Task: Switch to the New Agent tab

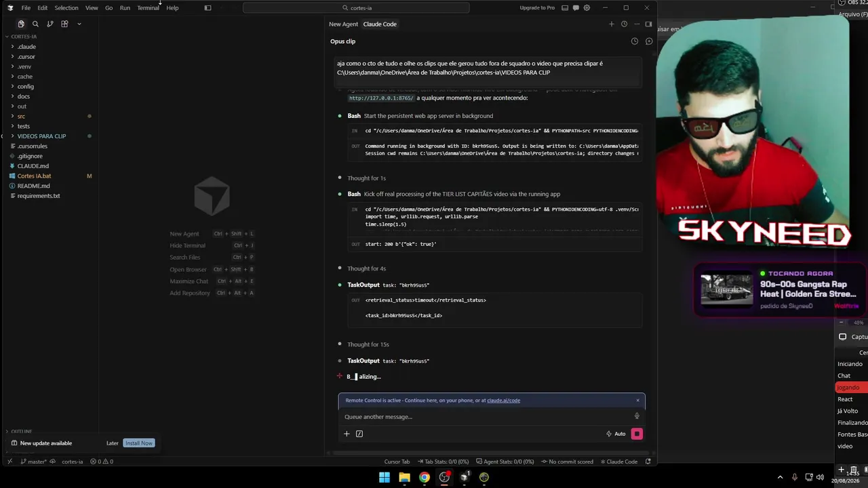Action: 343,24
